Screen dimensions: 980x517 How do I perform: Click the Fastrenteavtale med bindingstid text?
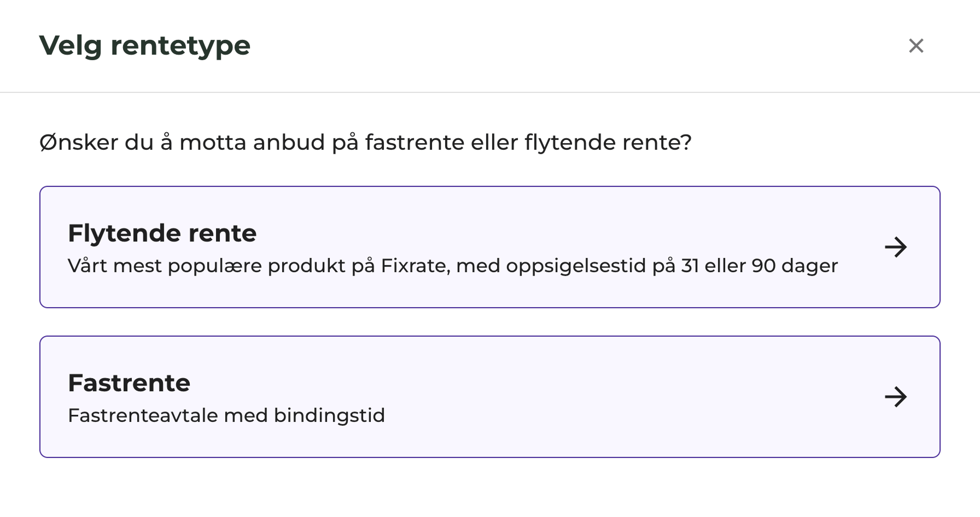click(226, 415)
